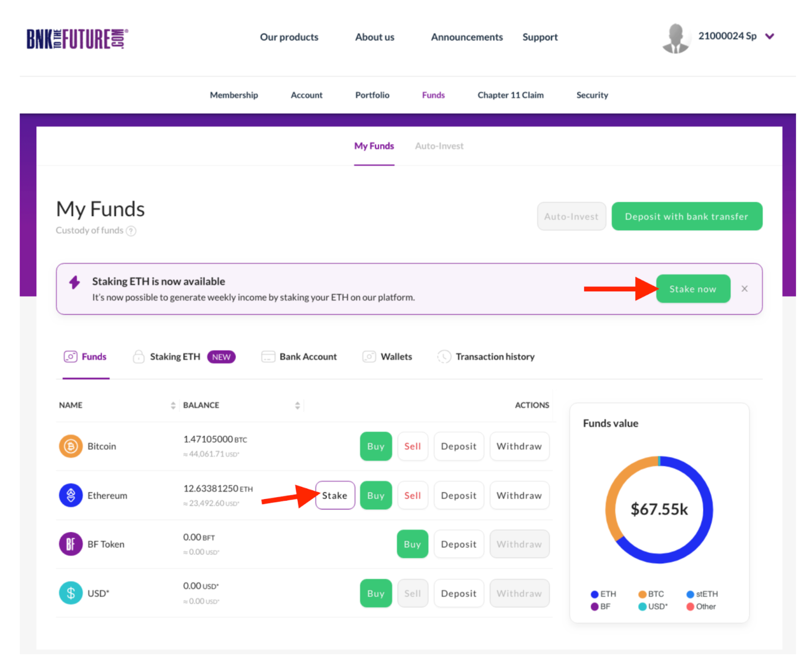Open the Funds section in navigation
Image resolution: width=812 pixels, height=662 pixels.
click(x=433, y=95)
